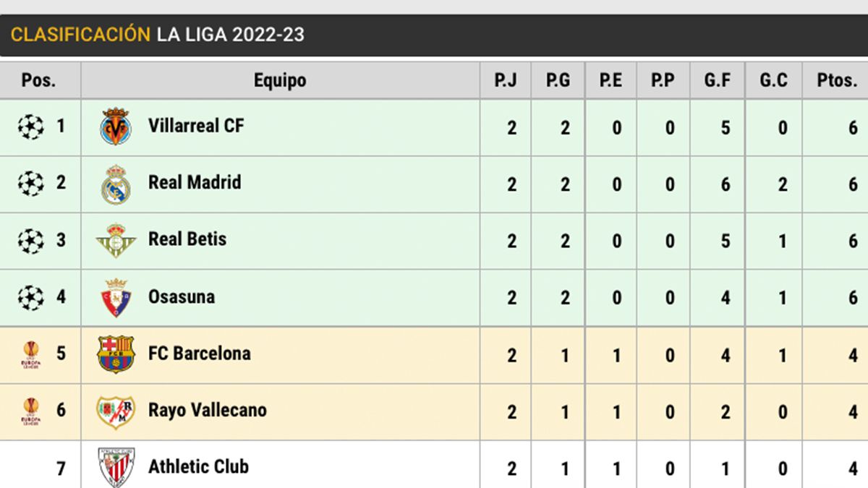This screenshot has height=488, width=868.
Task: Click the Champions League icon beside position 1
Action: pyautogui.click(x=30, y=127)
